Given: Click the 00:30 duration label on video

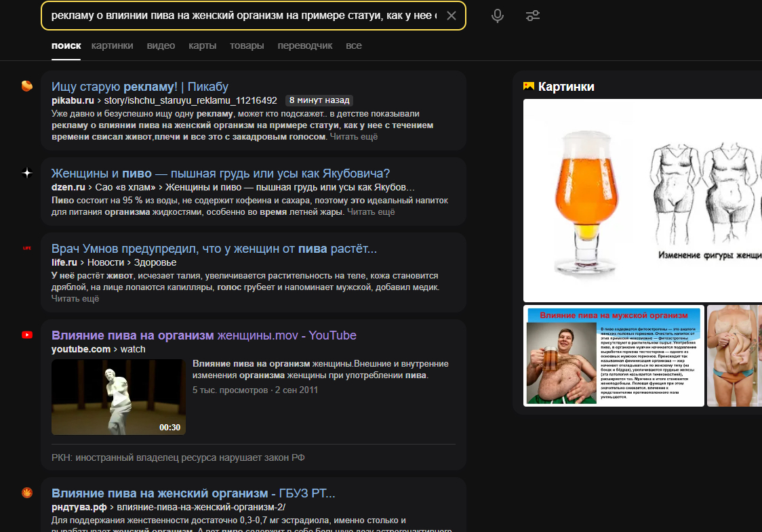Looking at the screenshot, I should [x=169, y=428].
